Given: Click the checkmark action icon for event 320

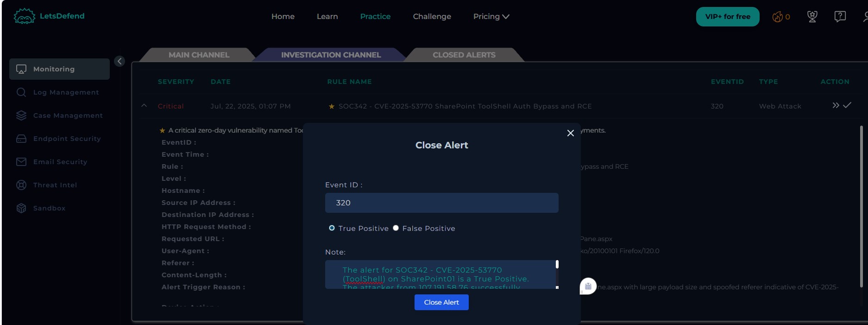Looking at the screenshot, I should 847,105.
